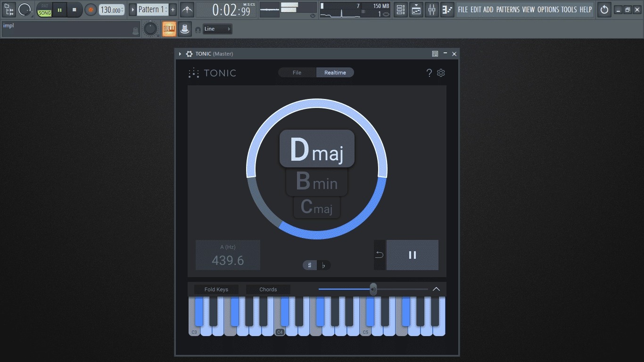Toggle the metronome icon

coord(187,9)
